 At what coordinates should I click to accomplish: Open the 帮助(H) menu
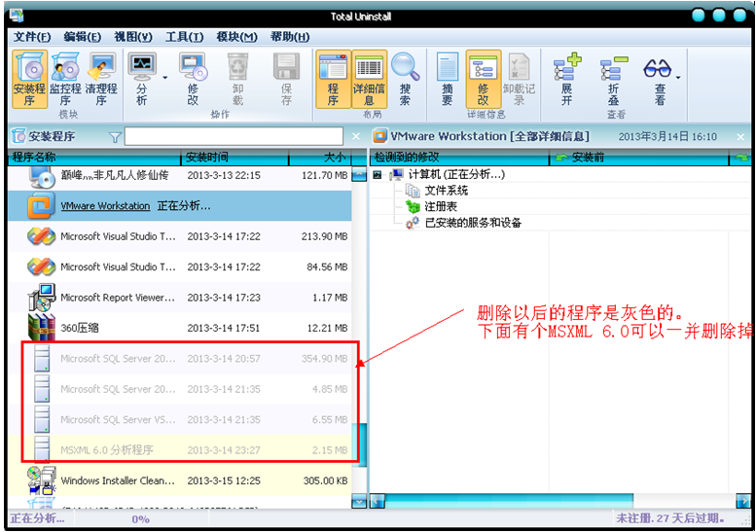[290, 37]
